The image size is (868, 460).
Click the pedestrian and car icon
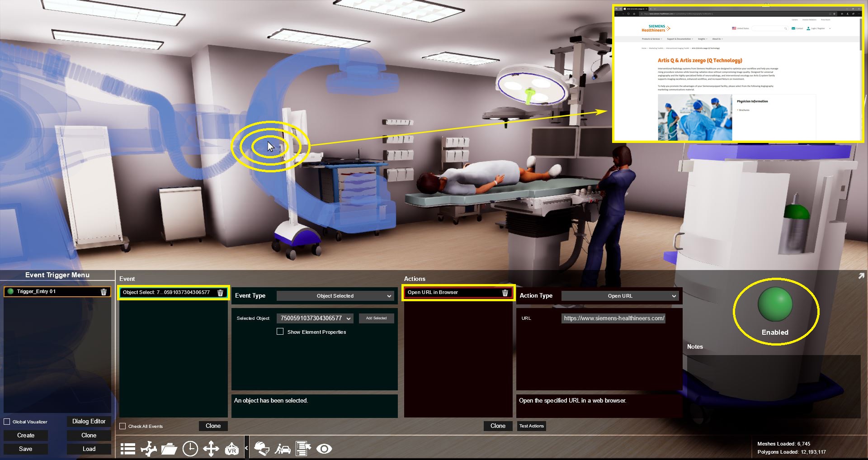(283, 449)
